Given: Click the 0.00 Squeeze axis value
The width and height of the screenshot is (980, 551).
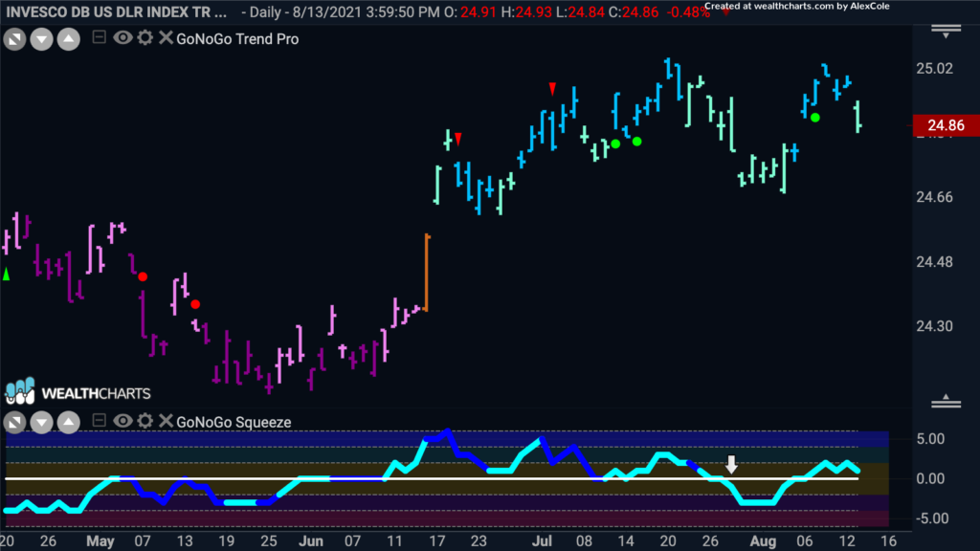Looking at the screenshot, I should coord(930,479).
